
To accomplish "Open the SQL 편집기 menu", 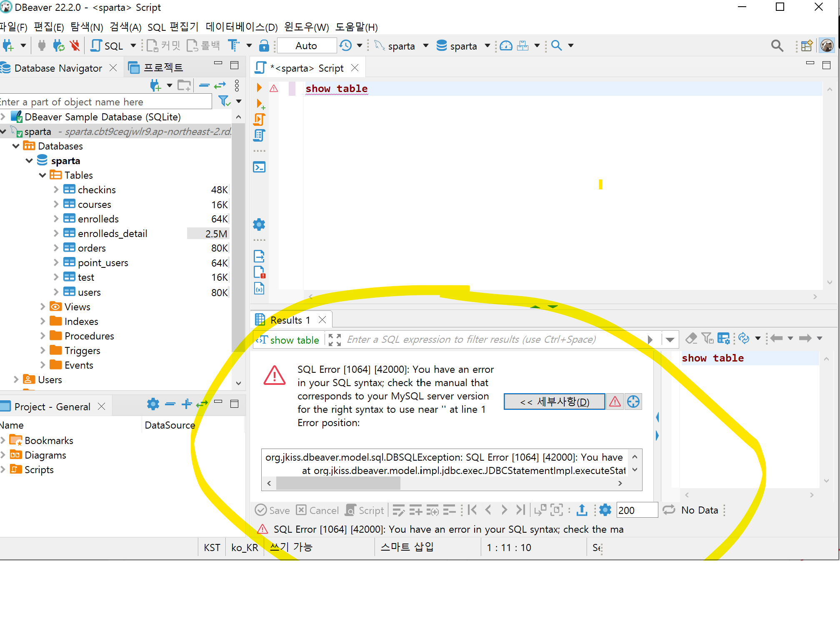I will click(x=173, y=27).
